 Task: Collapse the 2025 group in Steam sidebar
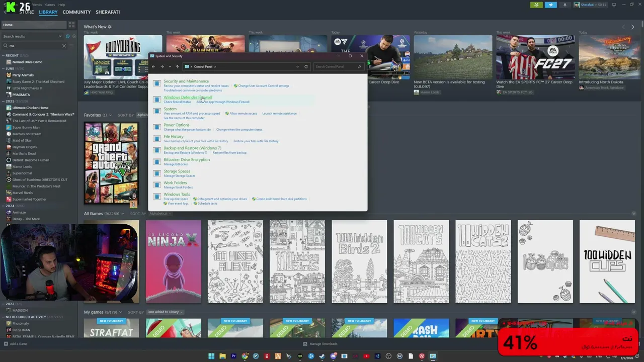(x=3, y=101)
